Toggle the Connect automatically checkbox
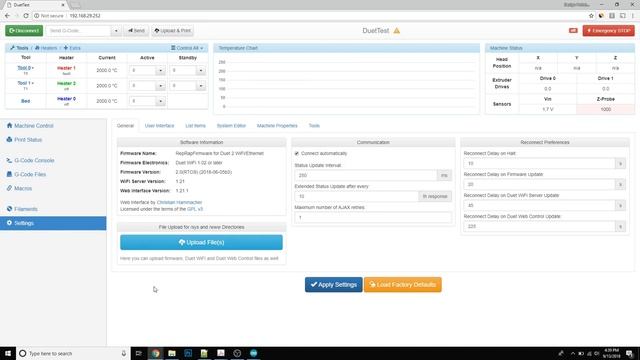Screen dimensions: 640x360 297,153
